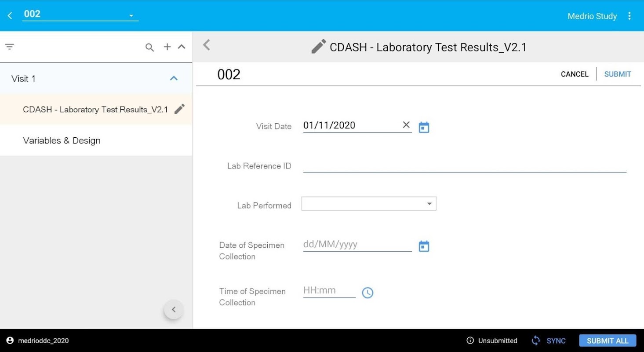Open the Lab Performed dropdown

369,204
